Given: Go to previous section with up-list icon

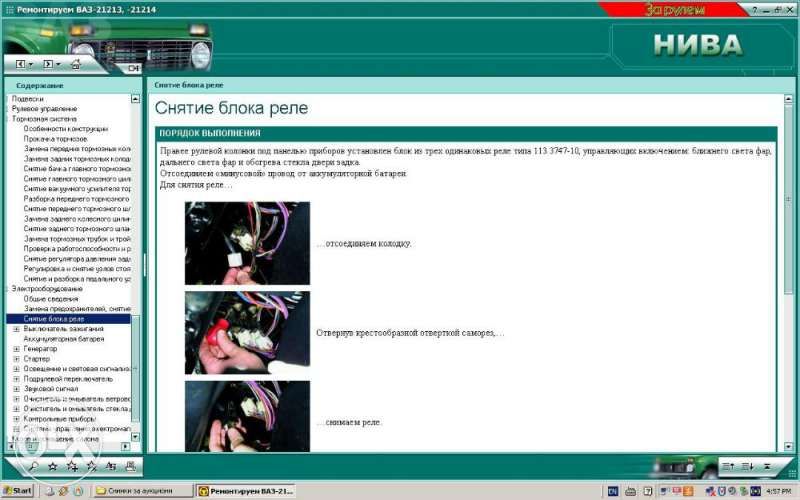Looking at the screenshot, I should (728, 466).
